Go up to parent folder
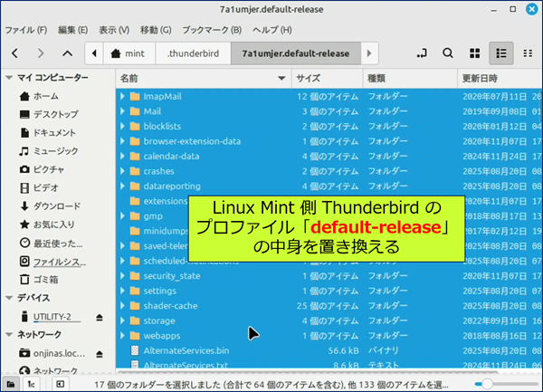 pyautogui.click(x=67, y=53)
